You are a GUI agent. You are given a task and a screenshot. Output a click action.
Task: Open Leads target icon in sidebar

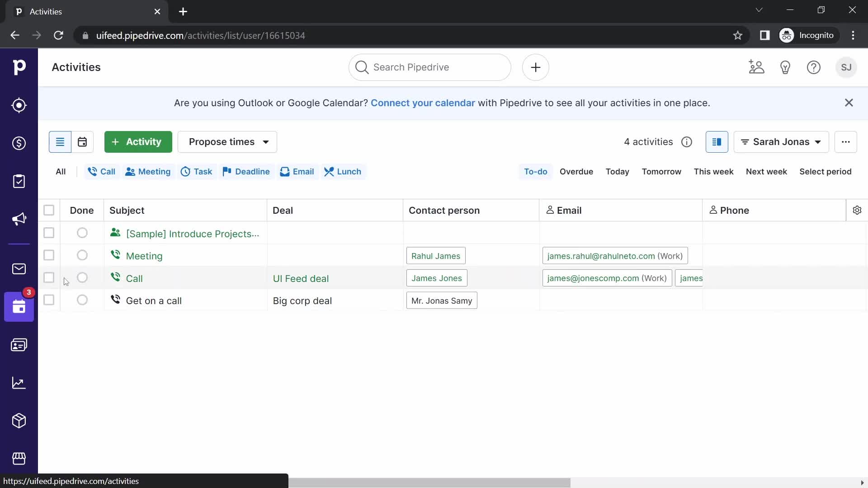(19, 105)
